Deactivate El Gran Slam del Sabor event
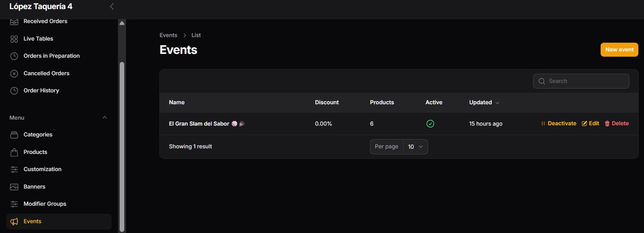Screen dimensions: 644x233 558,123
